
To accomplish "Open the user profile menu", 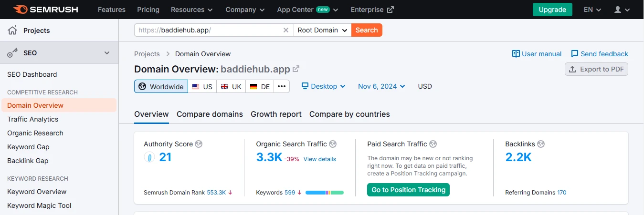I will click(622, 10).
